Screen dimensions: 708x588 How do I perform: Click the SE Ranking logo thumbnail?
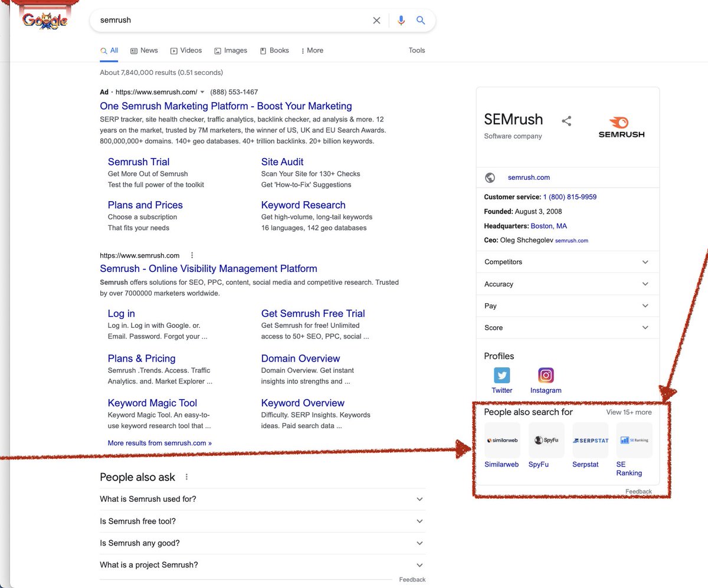pos(634,440)
